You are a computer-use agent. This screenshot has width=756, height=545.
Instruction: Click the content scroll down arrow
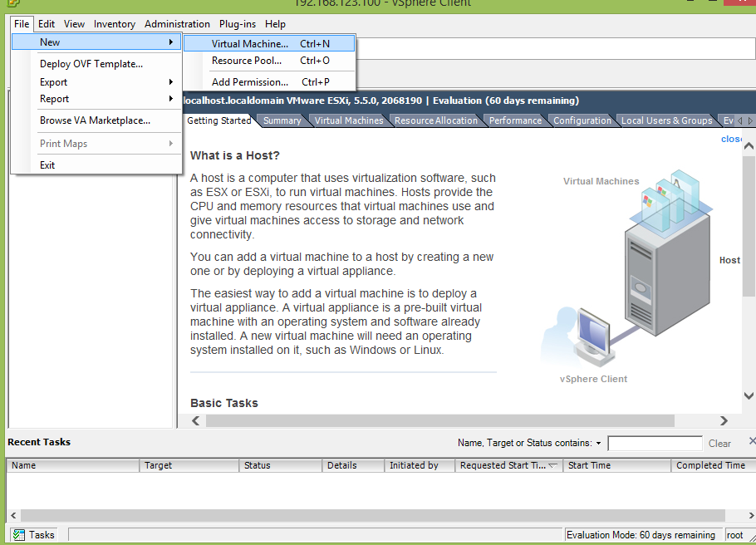coord(749,396)
